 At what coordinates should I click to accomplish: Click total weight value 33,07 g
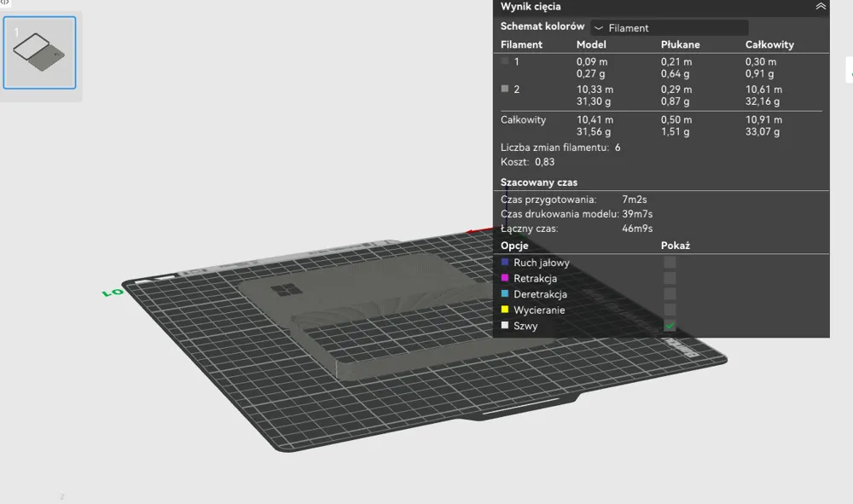762,131
